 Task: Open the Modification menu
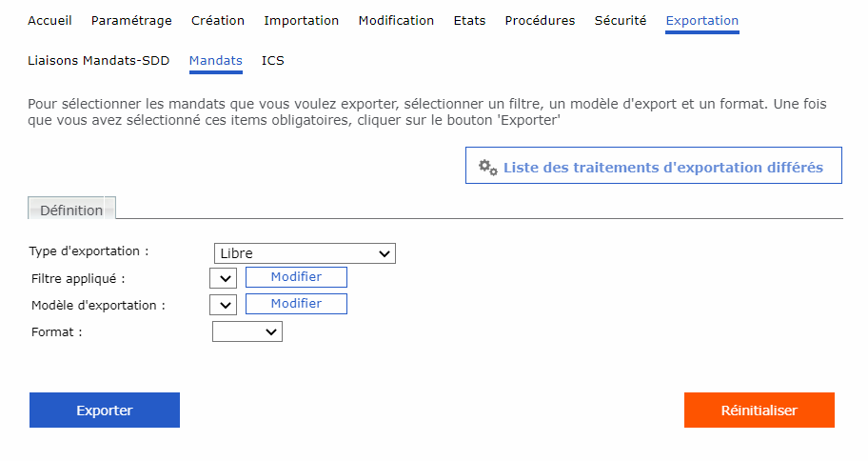396,21
